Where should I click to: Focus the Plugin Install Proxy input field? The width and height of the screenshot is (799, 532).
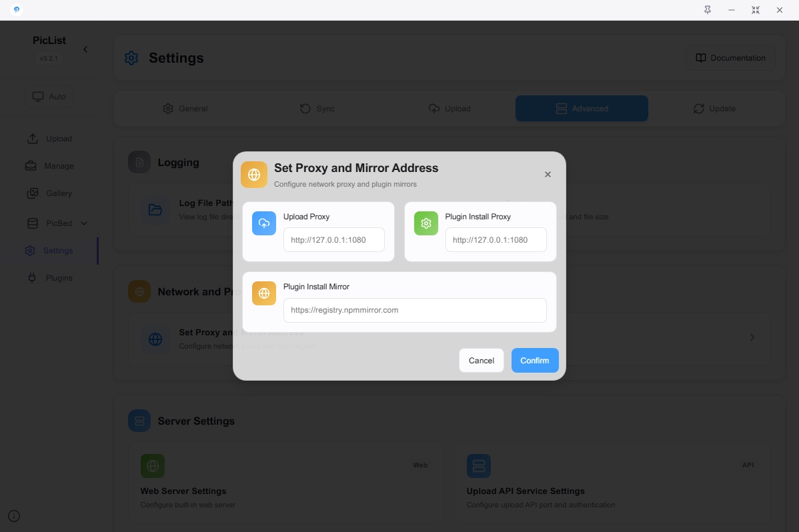click(496, 240)
